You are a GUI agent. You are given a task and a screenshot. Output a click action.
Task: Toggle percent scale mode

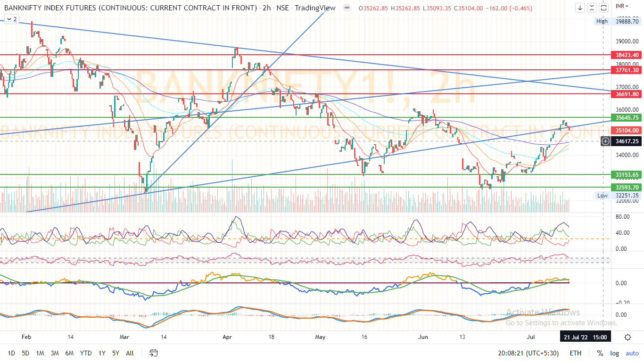click(600, 353)
